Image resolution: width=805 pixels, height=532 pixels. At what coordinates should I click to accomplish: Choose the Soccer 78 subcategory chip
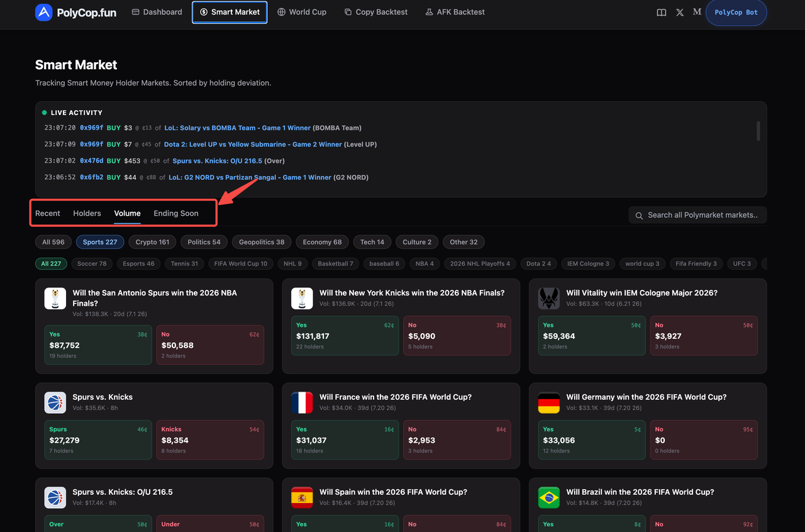click(x=92, y=263)
